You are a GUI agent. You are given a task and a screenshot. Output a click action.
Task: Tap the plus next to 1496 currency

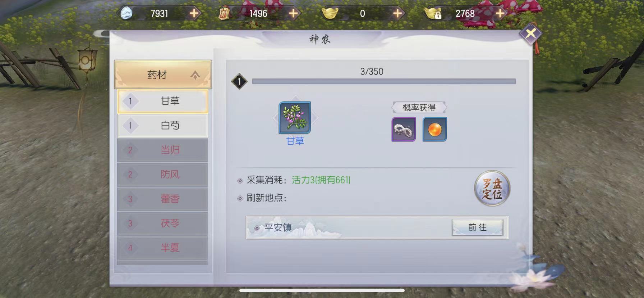293,14
